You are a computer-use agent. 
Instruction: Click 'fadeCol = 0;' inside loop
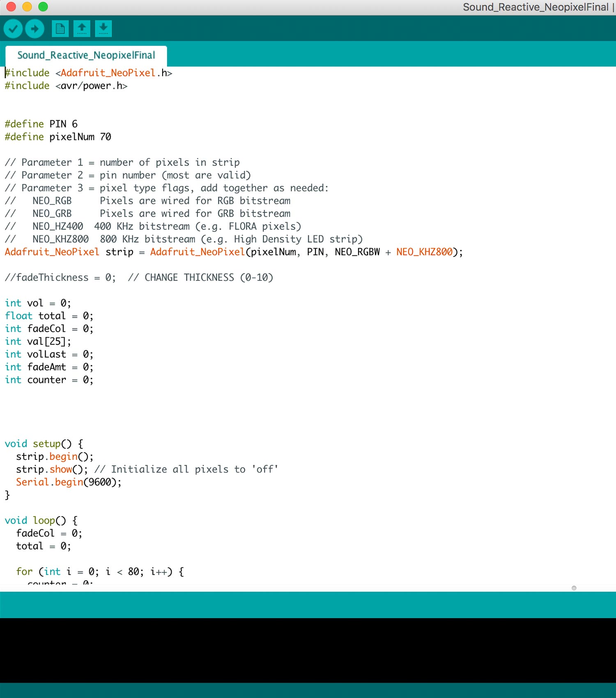coord(49,533)
